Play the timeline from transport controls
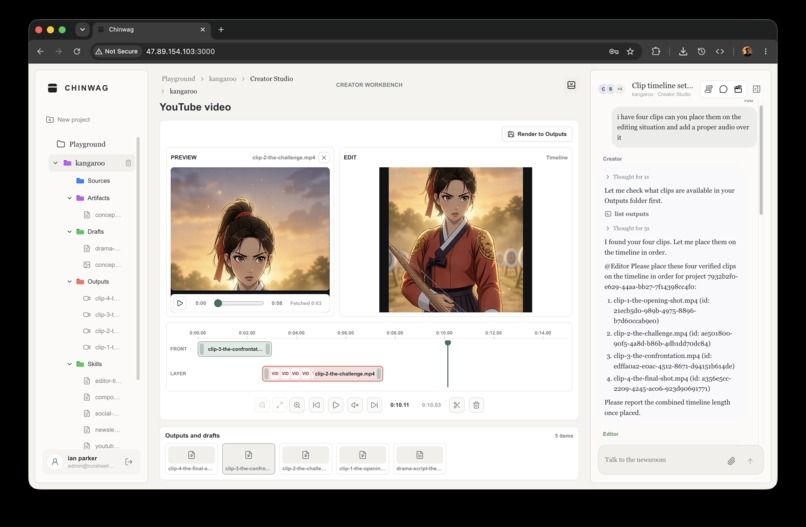Image resolution: width=806 pixels, height=527 pixels. pyautogui.click(x=336, y=405)
